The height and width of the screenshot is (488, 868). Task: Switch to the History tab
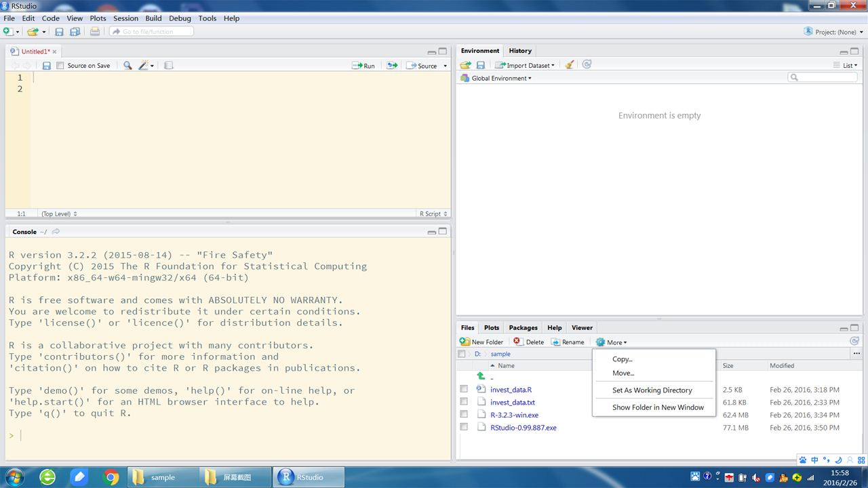coord(520,51)
